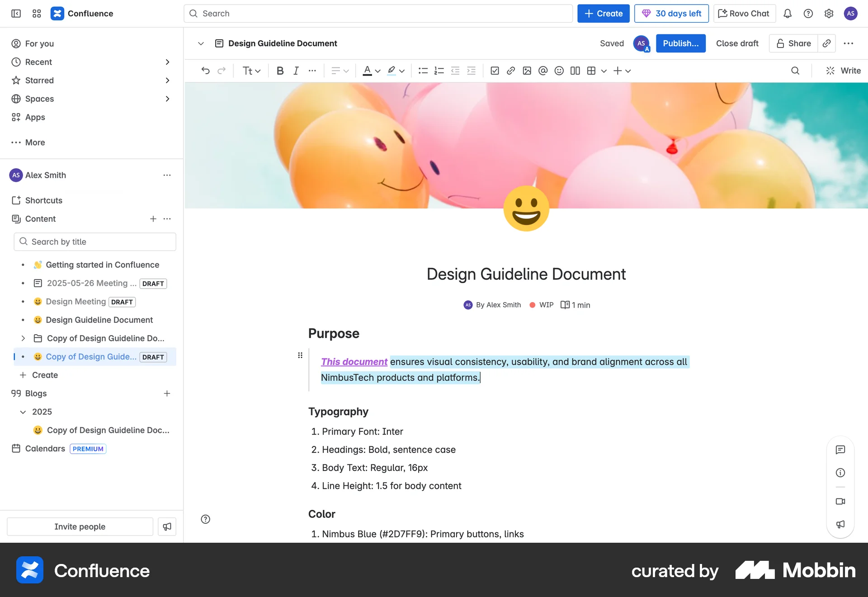The height and width of the screenshot is (597, 868).
Task: Click the mention (@) toolbar icon
Action: 543,71
